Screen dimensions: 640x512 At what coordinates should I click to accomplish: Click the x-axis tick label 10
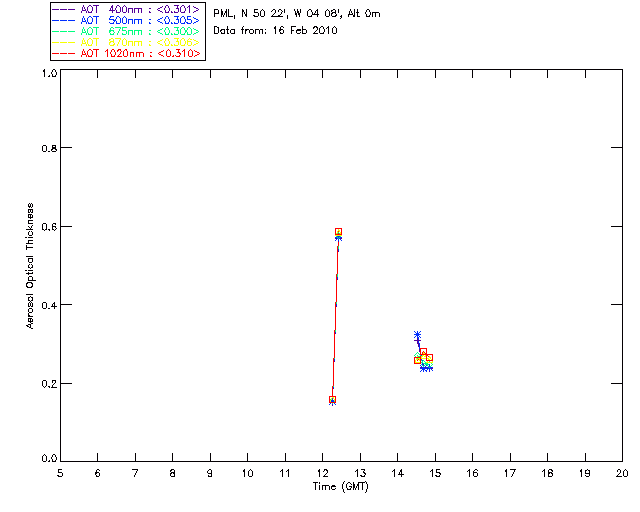pos(247,474)
